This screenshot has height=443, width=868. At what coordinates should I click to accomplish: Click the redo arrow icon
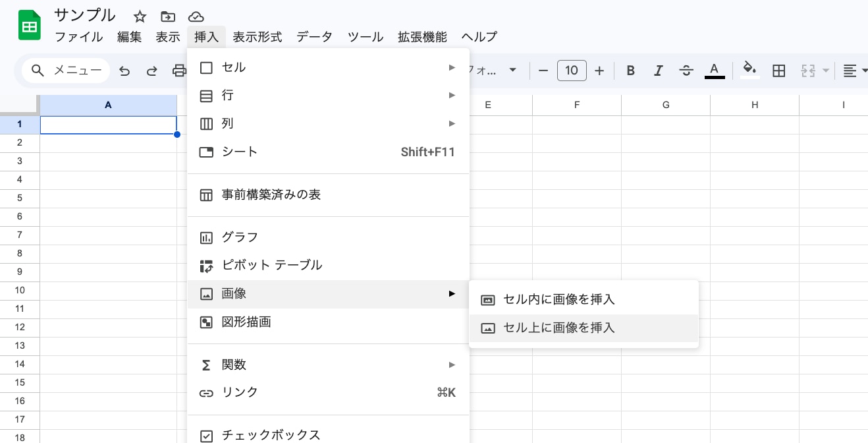[151, 71]
